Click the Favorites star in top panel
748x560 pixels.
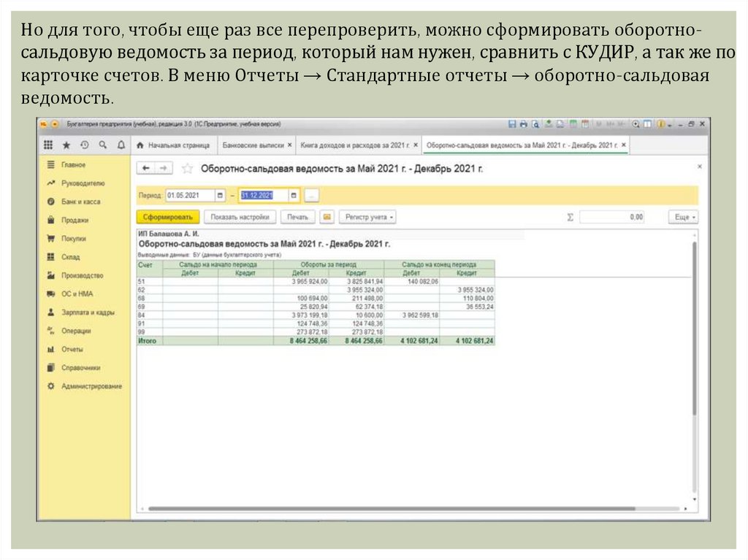point(66,145)
